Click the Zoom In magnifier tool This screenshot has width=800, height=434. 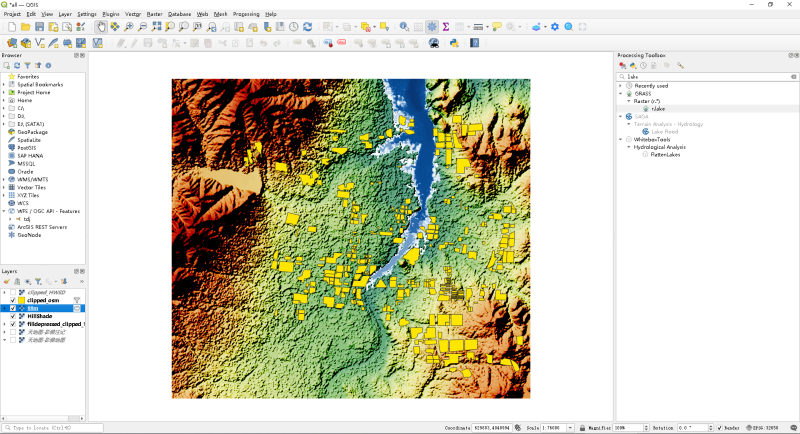129,27
